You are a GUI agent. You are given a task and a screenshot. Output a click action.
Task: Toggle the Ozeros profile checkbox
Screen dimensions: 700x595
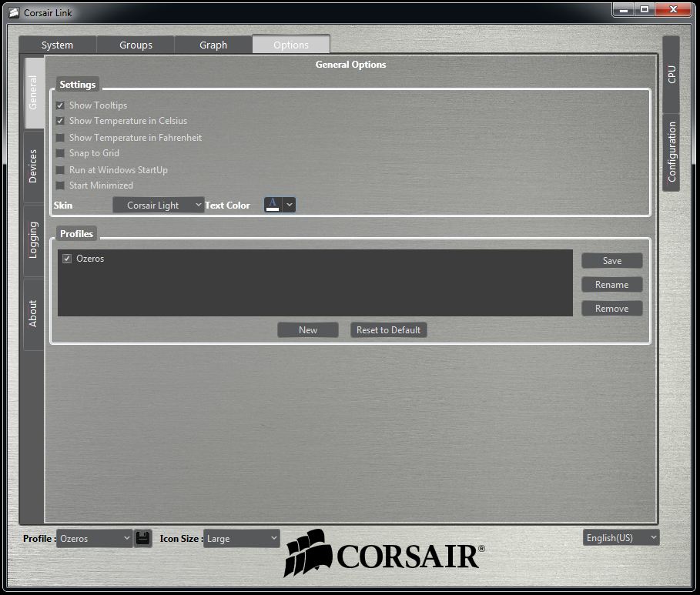pos(67,259)
